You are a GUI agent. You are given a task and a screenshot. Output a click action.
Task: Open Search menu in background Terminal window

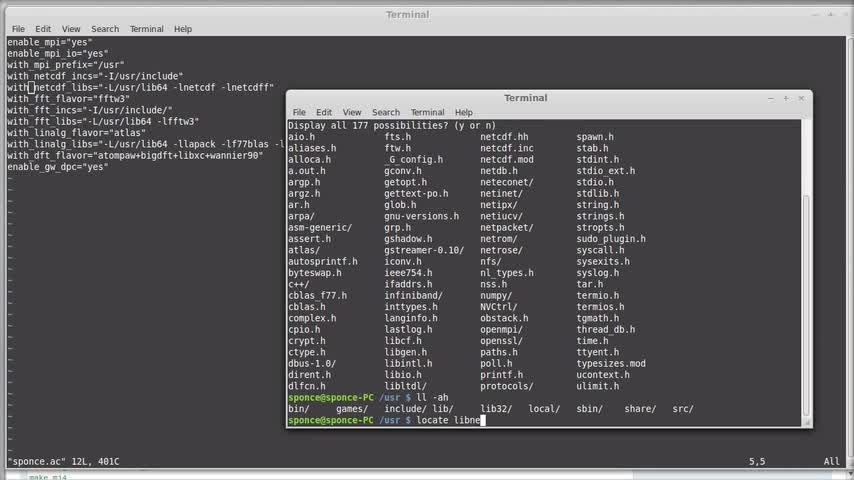[105, 29]
